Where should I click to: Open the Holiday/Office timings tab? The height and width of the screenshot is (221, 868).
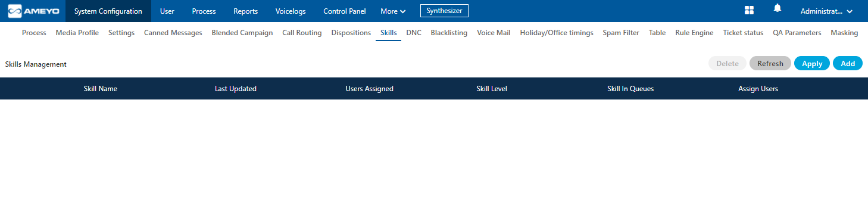(x=557, y=33)
